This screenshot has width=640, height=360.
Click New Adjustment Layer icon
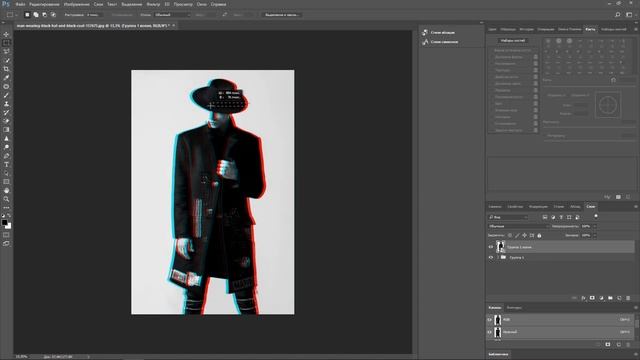tap(601, 298)
